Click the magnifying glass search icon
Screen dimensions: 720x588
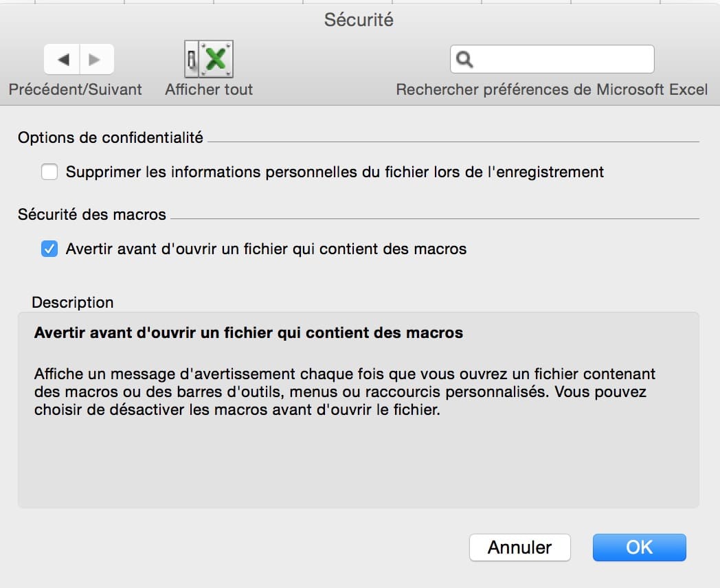465,60
